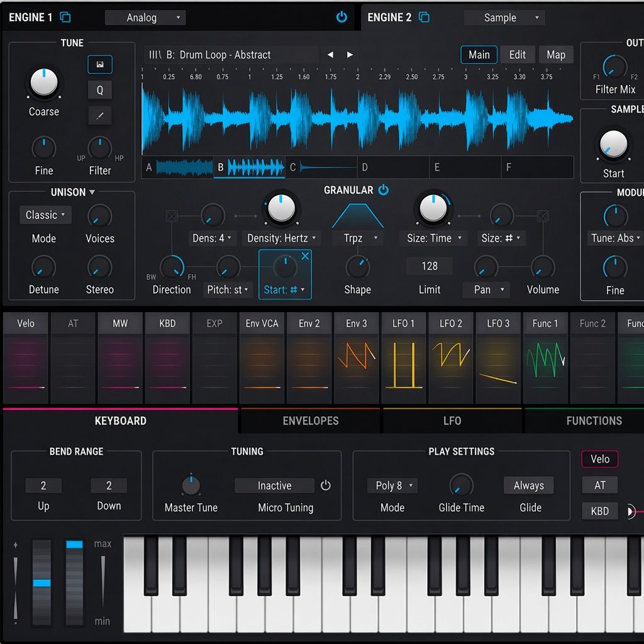Screen dimensions: 644x644
Task: Click the Sample Start knob
Action: click(x=614, y=144)
